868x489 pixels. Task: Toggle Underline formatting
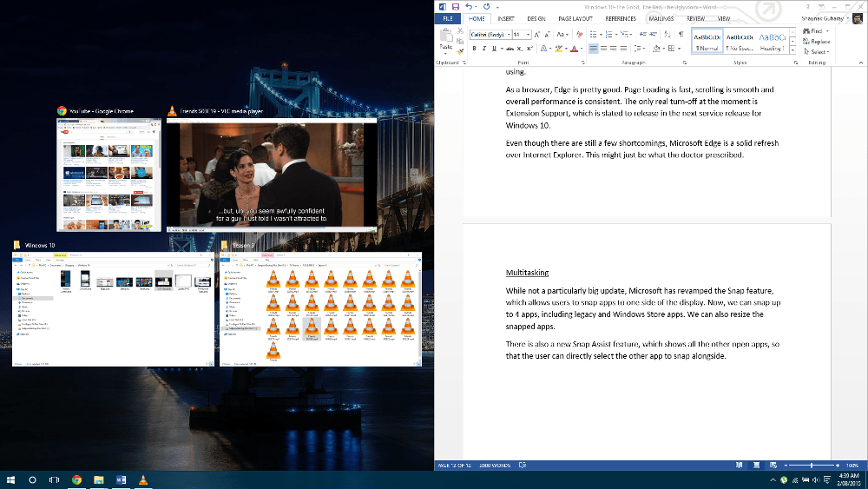pos(494,49)
